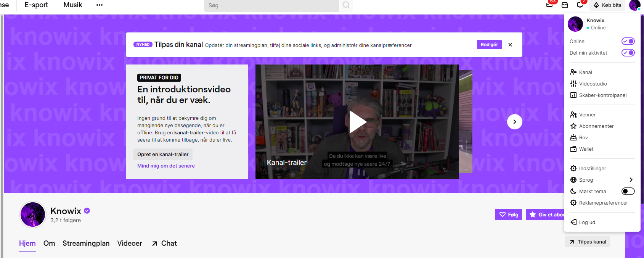
Task: Click the next carousel video thumbnail
Action: [x=466, y=122]
